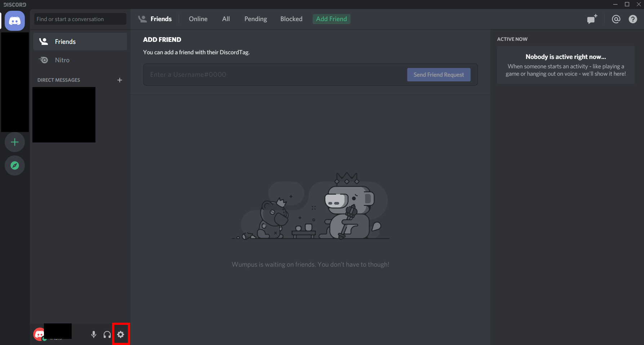Deafen with the headphones icon

(x=107, y=335)
